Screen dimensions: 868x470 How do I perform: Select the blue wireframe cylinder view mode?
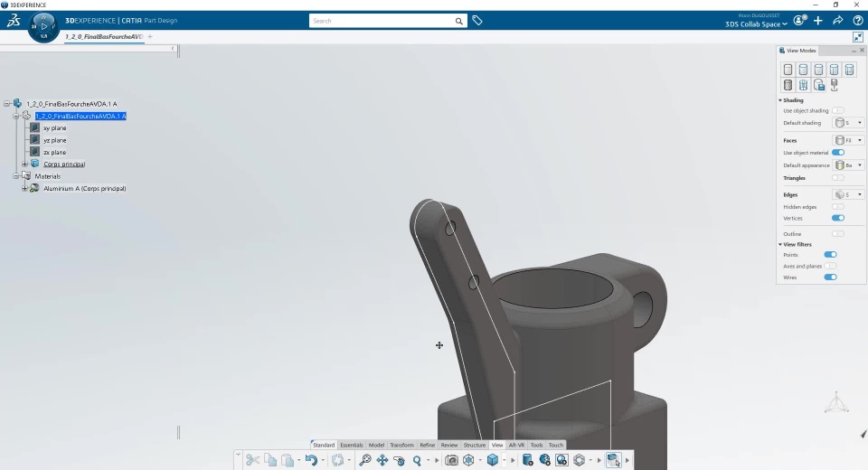[803, 85]
